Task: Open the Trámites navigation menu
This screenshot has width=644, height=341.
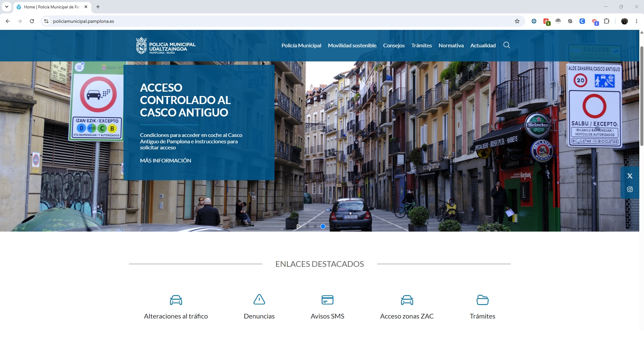Action: click(x=422, y=45)
